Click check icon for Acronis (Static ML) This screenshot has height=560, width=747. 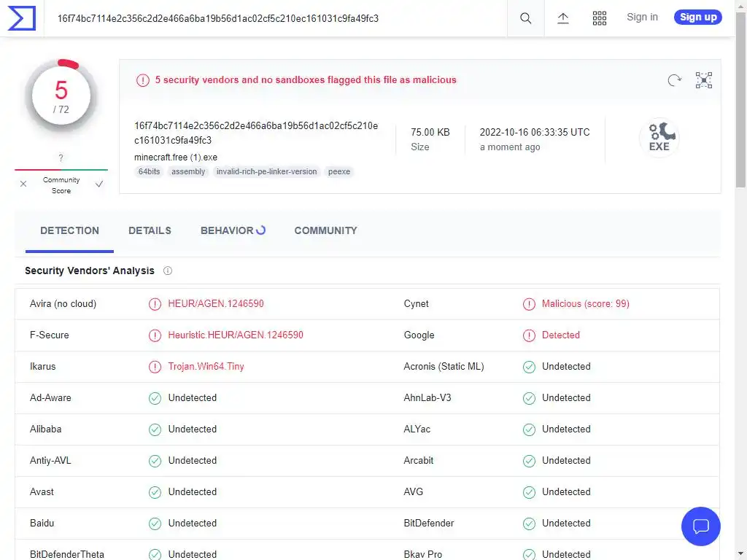click(x=529, y=367)
